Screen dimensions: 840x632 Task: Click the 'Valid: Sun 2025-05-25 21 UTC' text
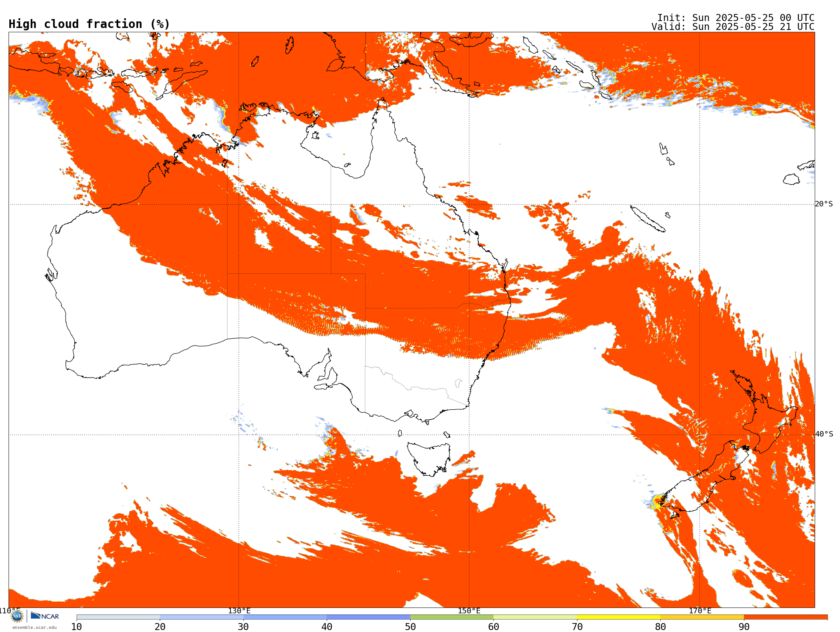(x=733, y=27)
